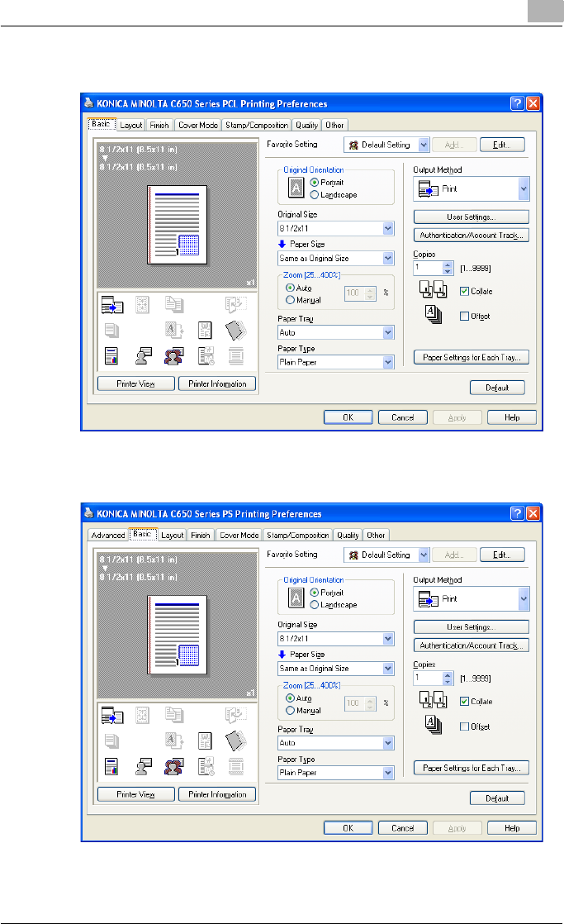Select Landscape orientation in PS window
Image resolution: width=564 pixels, height=924 pixels.
point(315,605)
